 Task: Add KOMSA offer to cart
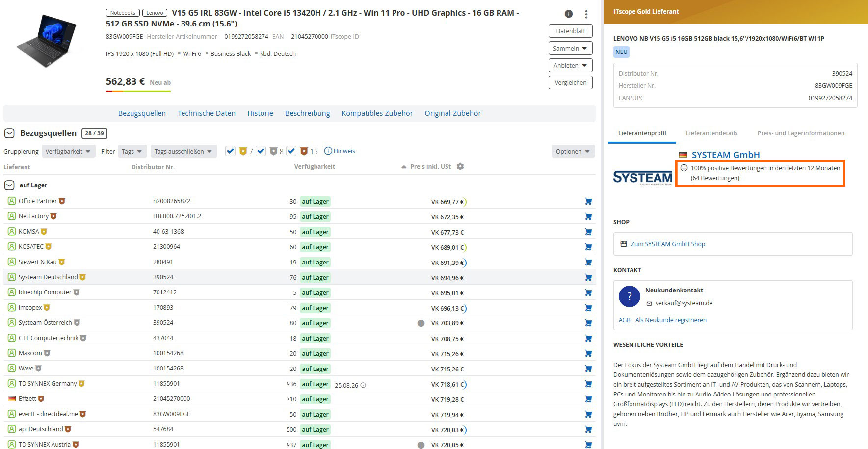[588, 232]
